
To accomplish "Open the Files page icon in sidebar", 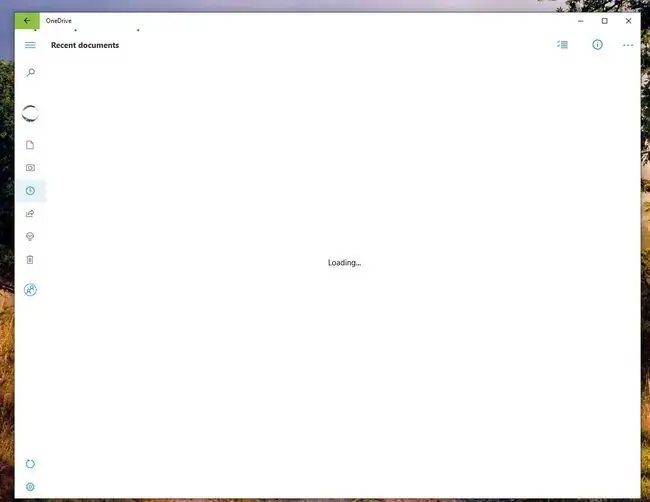I will tap(30, 145).
